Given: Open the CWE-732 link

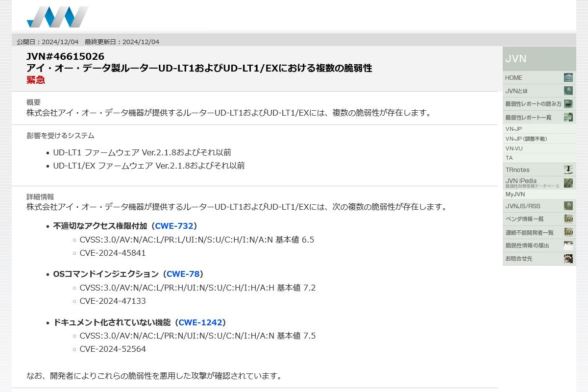Looking at the screenshot, I should 174,226.
